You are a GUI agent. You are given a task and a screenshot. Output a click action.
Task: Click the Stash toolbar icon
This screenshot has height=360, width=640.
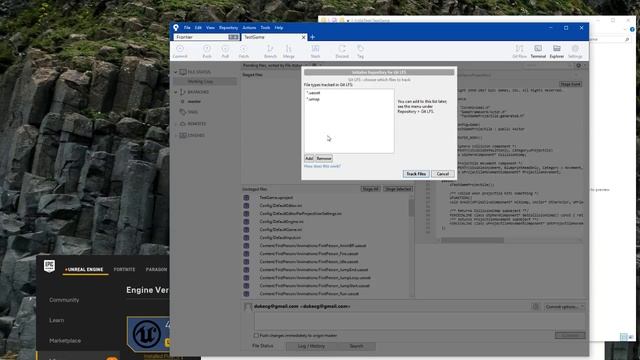(315, 49)
